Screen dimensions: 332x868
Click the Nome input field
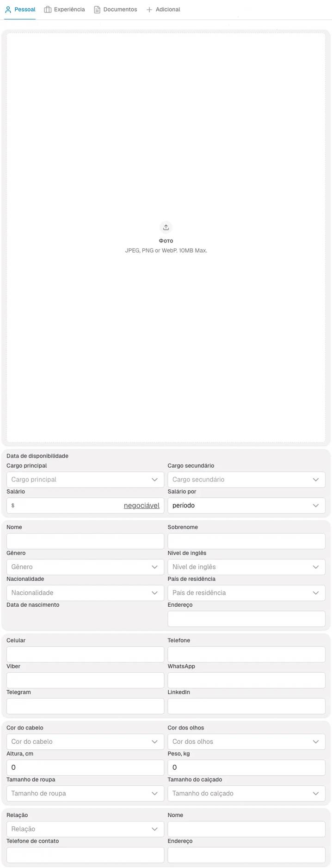coord(85,541)
